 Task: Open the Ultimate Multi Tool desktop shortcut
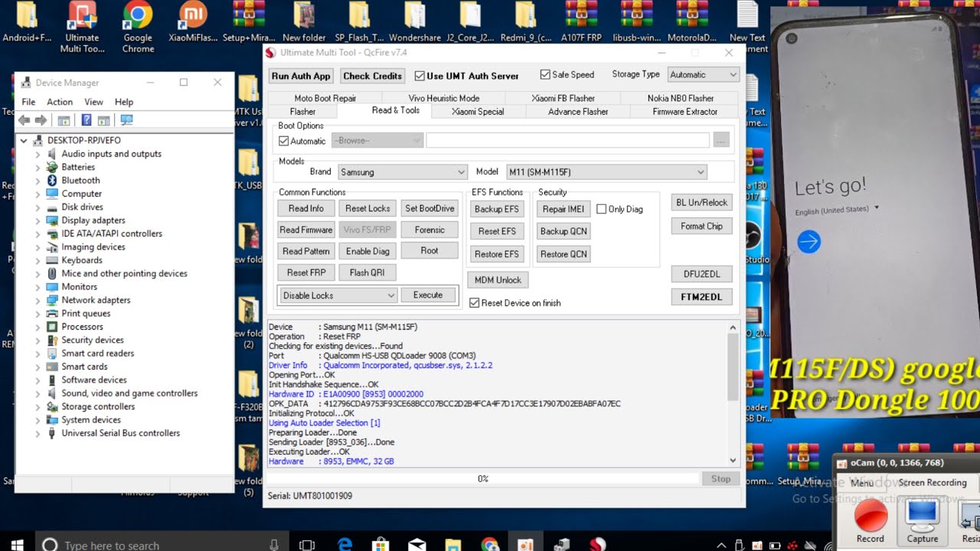click(x=82, y=27)
